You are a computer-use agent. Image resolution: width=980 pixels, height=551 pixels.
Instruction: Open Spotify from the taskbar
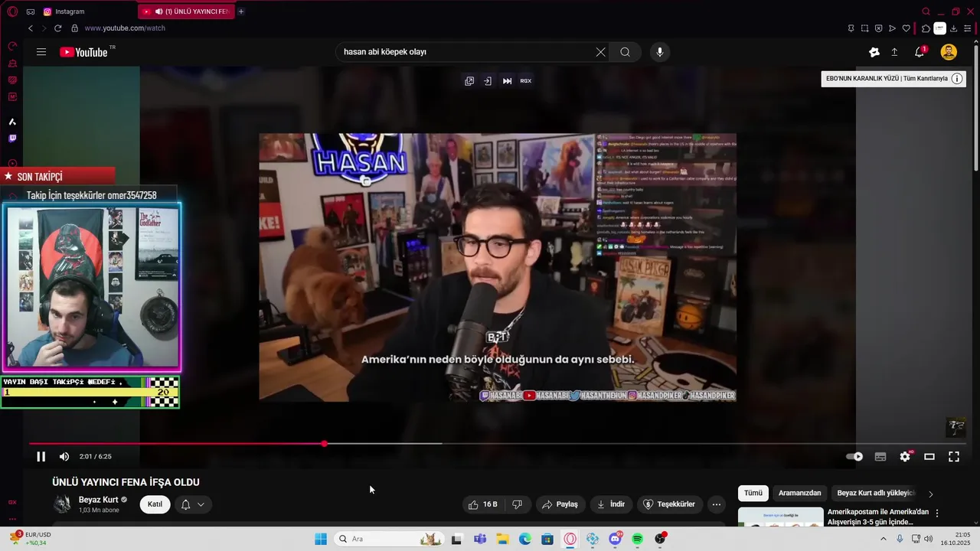pyautogui.click(x=638, y=540)
